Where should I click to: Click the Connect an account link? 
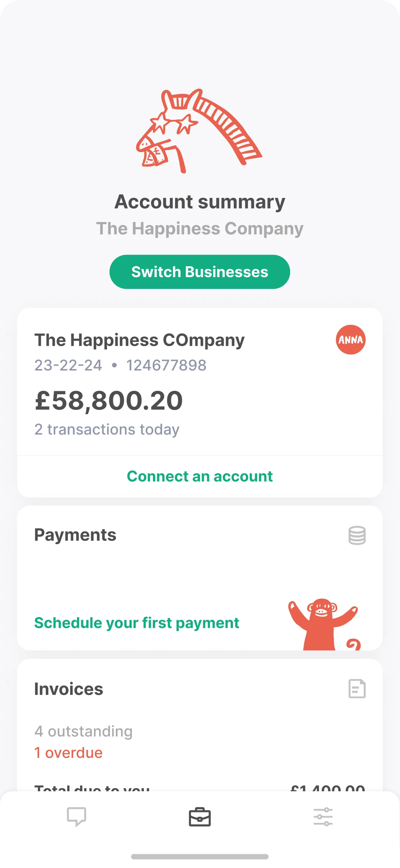pyautogui.click(x=199, y=476)
